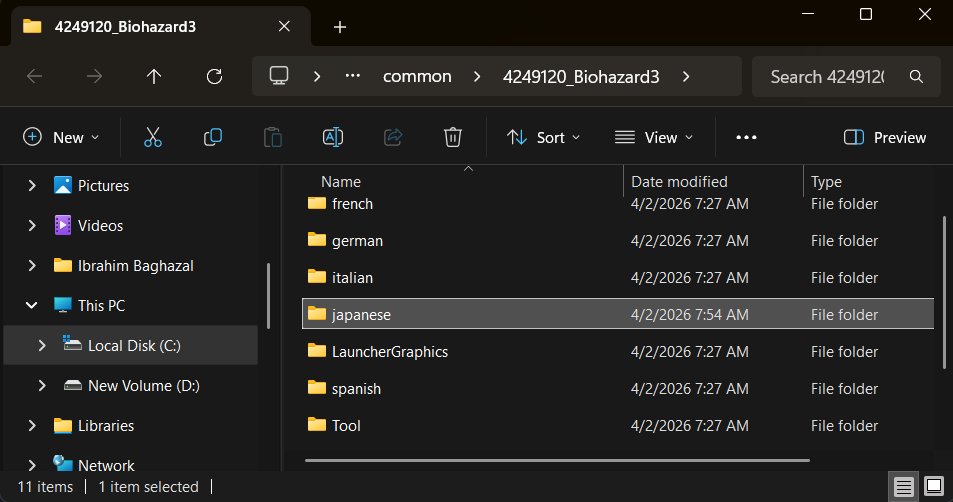Go back with the left arrow
This screenshot has height=502, width=953.
pyautogui.click(x=35, y=77)
